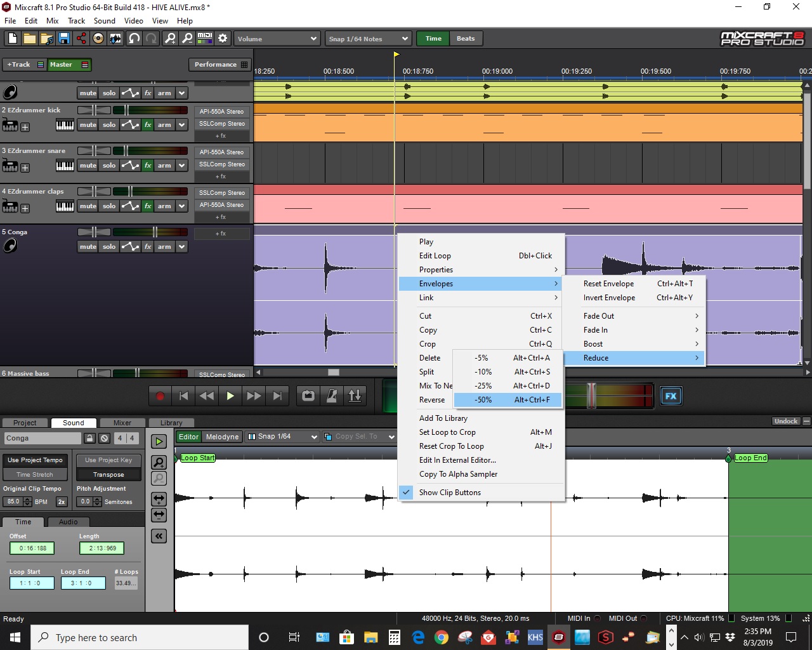
Task: Choose -25% reduce option
Action: point(507,386)
